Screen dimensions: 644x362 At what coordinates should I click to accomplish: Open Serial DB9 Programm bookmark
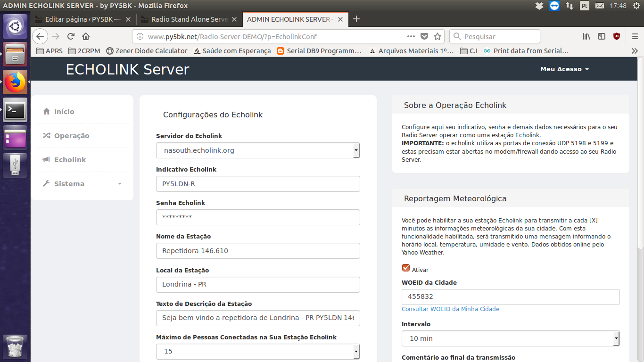click(319, 50)
